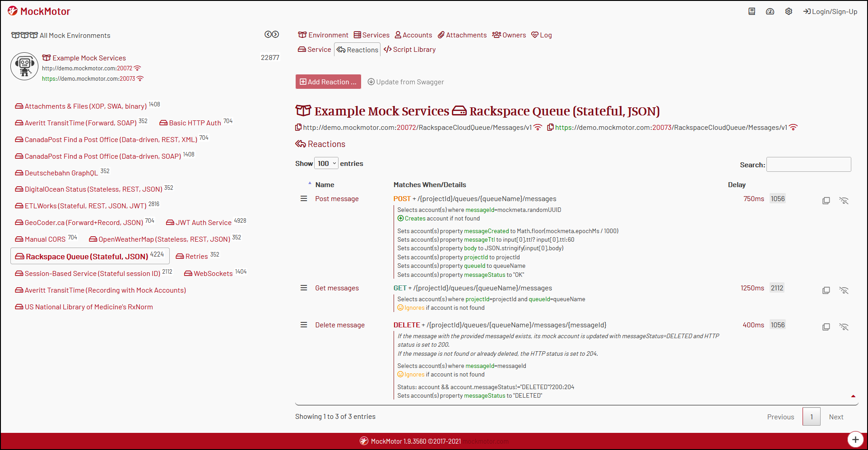Open WebSockets service

coord(209,273)
